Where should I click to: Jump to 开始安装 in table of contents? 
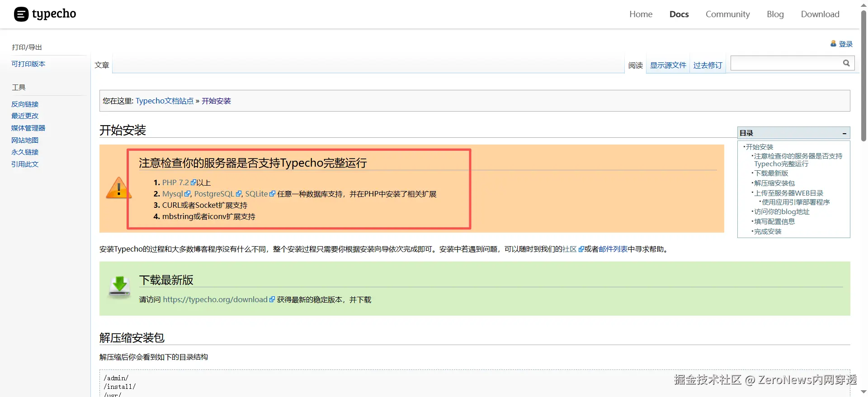759,147
